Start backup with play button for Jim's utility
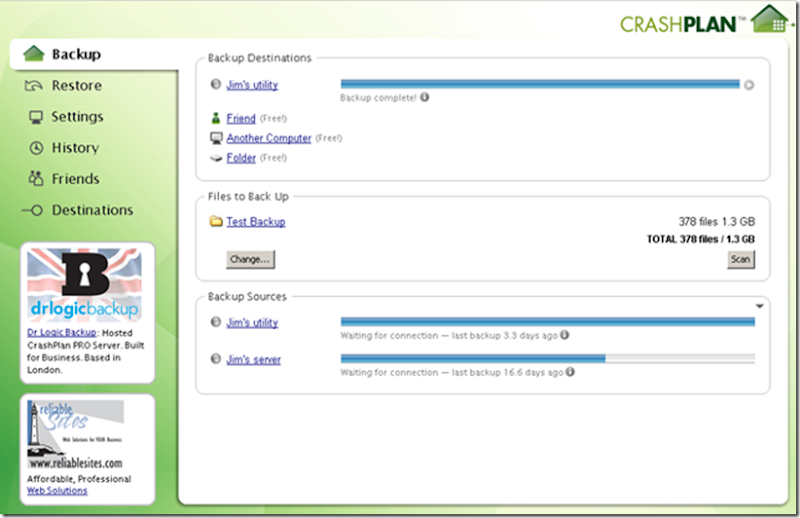Screen dimensions: 800x518 click(x=748, y=85)
